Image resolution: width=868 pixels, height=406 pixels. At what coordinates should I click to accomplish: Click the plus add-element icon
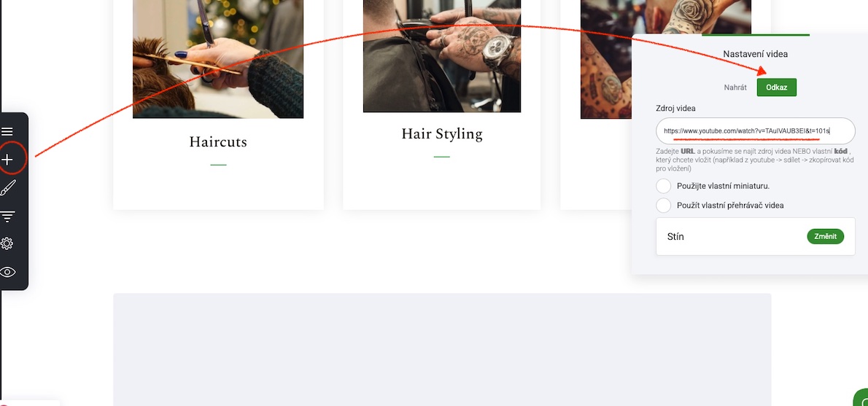click(x=7, y=160)
